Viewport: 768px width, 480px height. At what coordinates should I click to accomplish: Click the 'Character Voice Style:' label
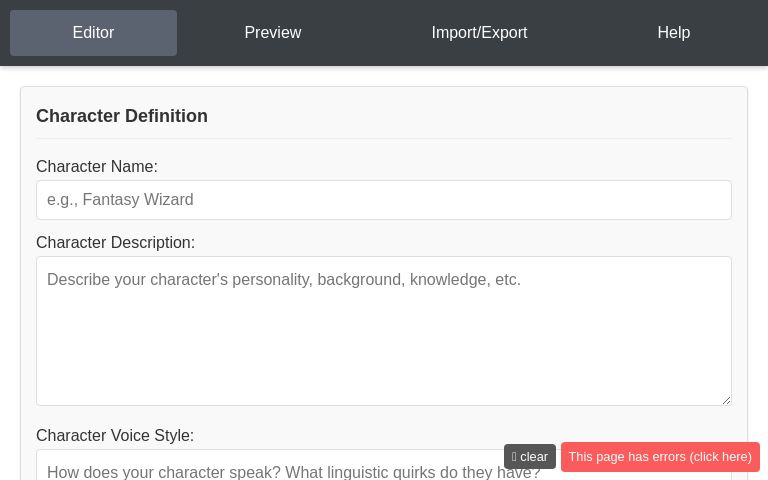click(x=115, y=436)
